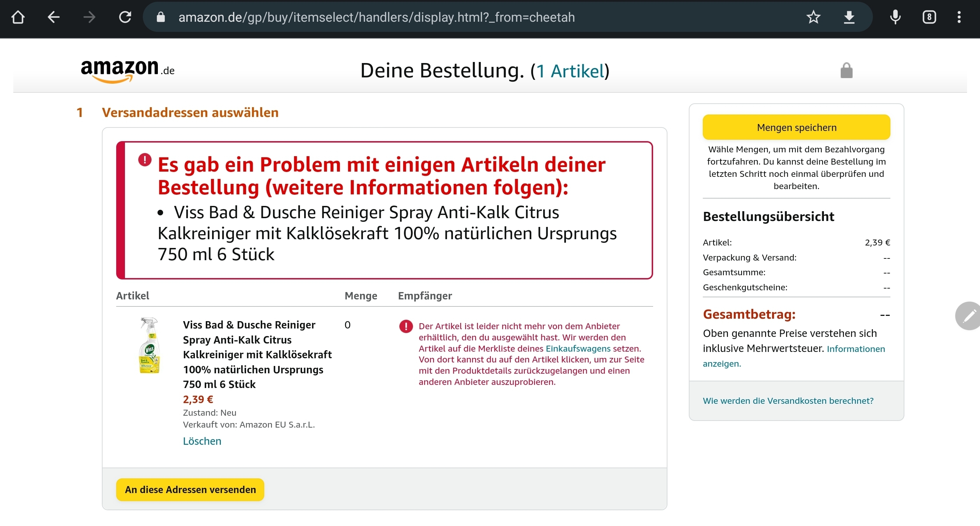Screen dimensions: 980x526
Task: Click the Löschen link under the product
Action: pyautogui.click(x=202, y=441)
